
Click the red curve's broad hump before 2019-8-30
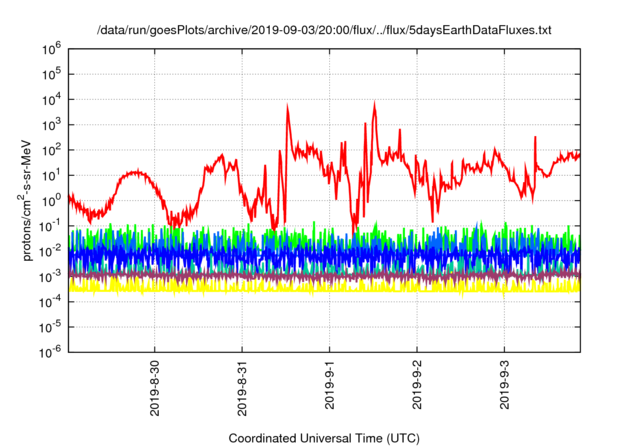click(135, 174)
